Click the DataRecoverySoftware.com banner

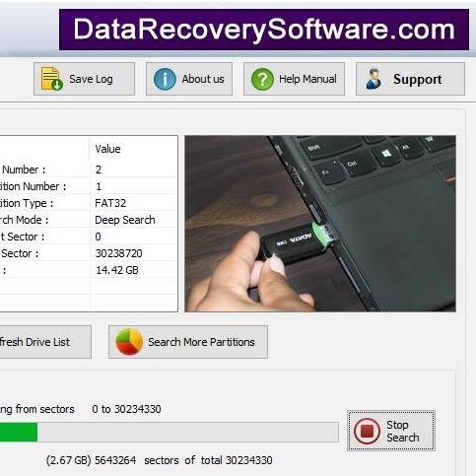click(264, 30)
